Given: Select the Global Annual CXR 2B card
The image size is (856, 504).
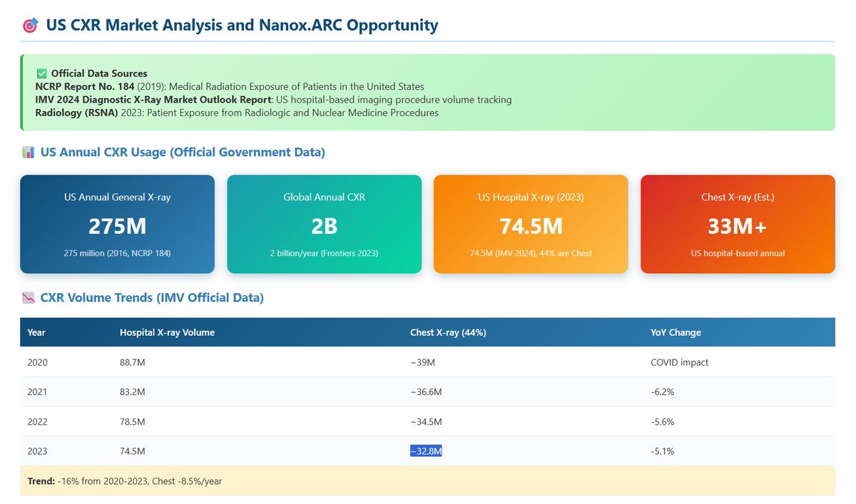Looking at the screenshot, I should 325,224.
